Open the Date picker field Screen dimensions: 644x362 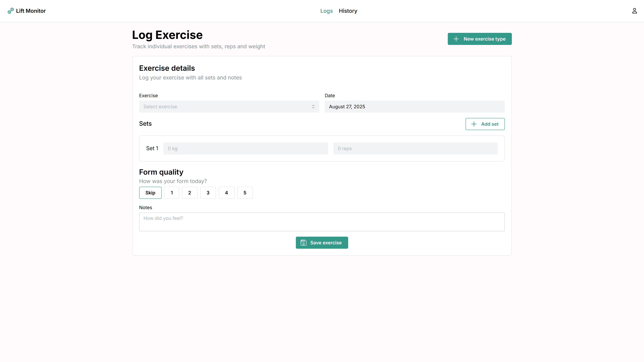414,107
